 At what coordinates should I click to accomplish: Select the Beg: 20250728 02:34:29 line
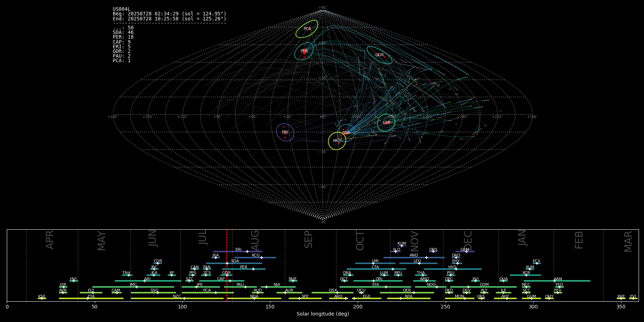click(x=170, y=14)
